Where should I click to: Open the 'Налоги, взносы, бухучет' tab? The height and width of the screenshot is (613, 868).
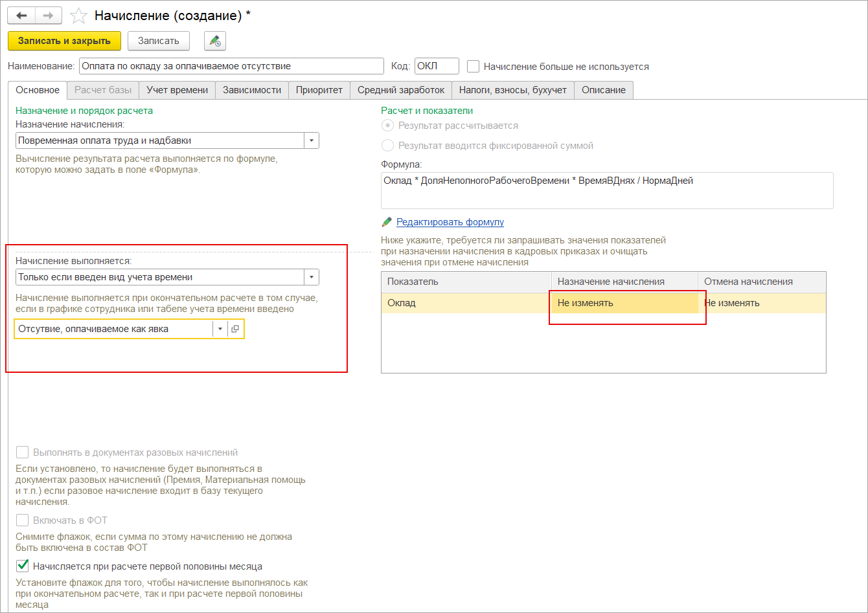click(x=512, y=90)
